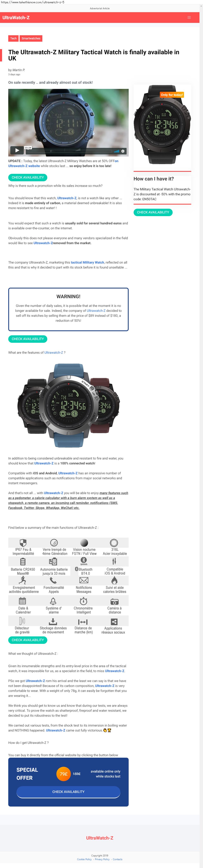203x868 pixels.
Task: Adjust the video volume bars
Action: [x=116, y=151]
